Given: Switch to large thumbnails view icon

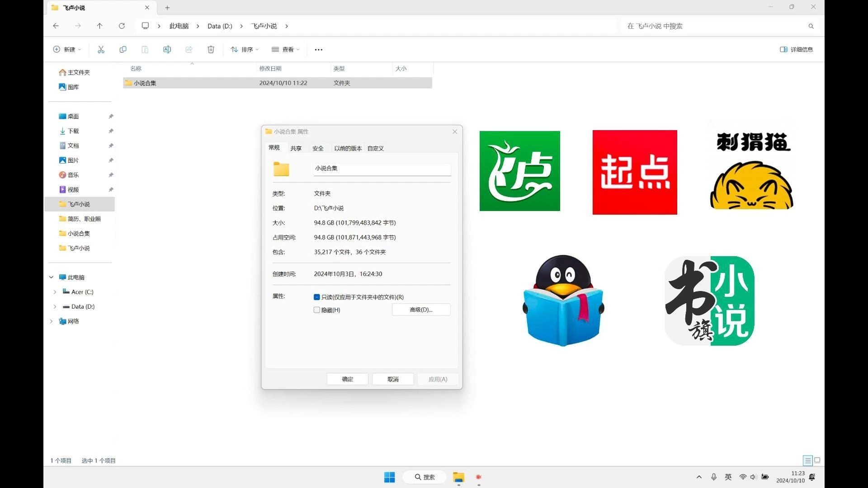Looking at the screenshot, I should pos(817,460).
